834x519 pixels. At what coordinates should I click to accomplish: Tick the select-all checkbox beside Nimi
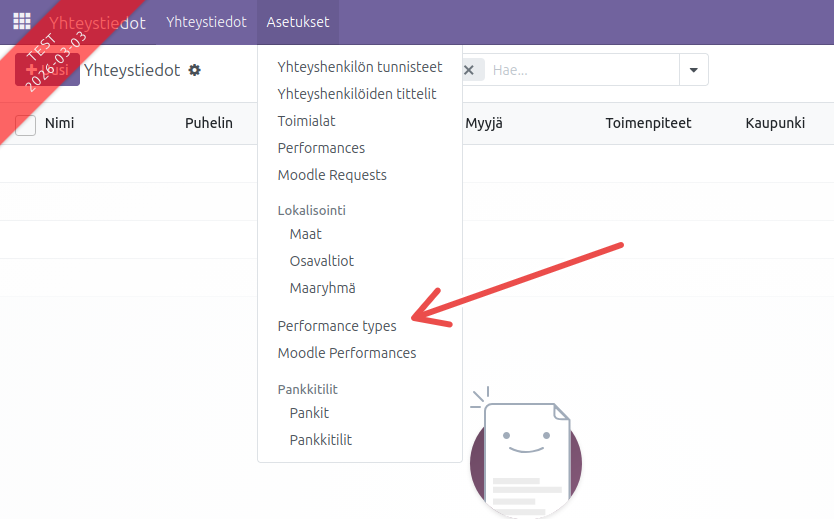pyautogui.click(x=26, y=124)
